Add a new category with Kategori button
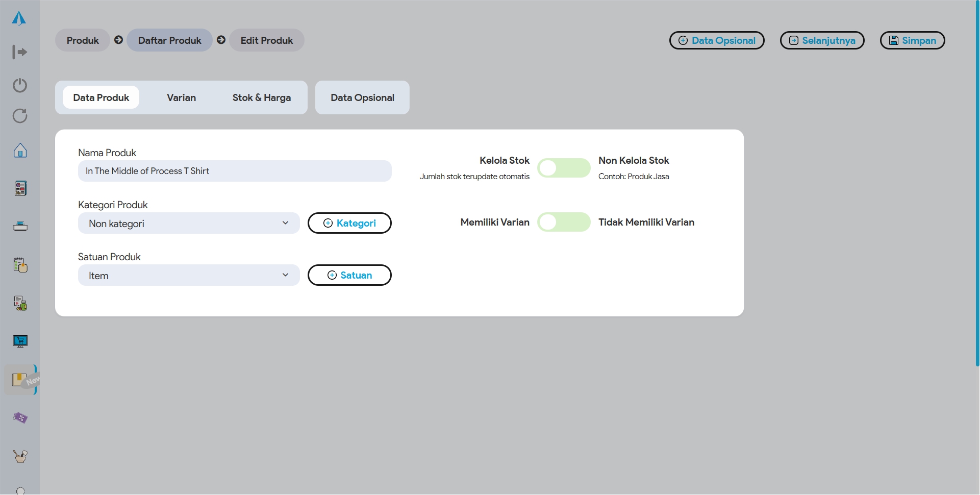The width and height of the screenshot is (980, 495). [349, 223]
